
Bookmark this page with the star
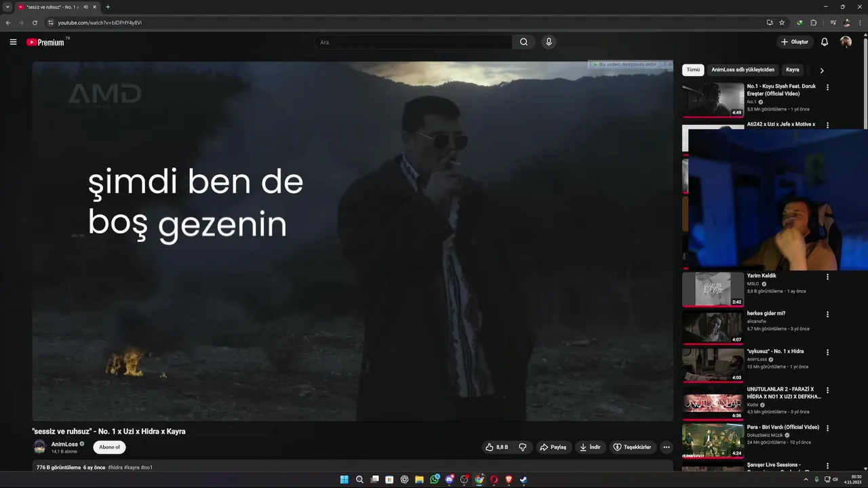point(782,22)
